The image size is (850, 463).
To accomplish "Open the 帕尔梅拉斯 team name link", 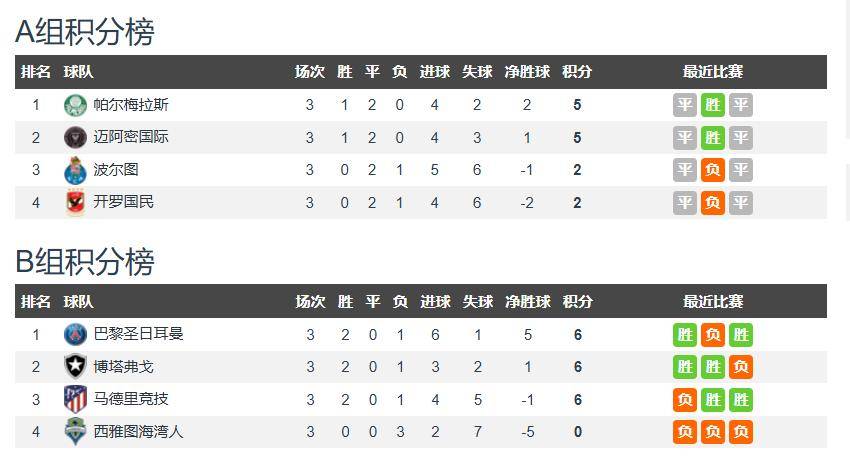I will point(131,105).
